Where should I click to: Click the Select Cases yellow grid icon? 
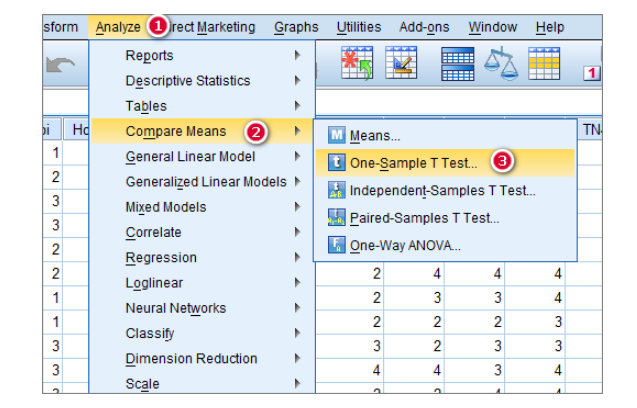[x=544, y=63]
